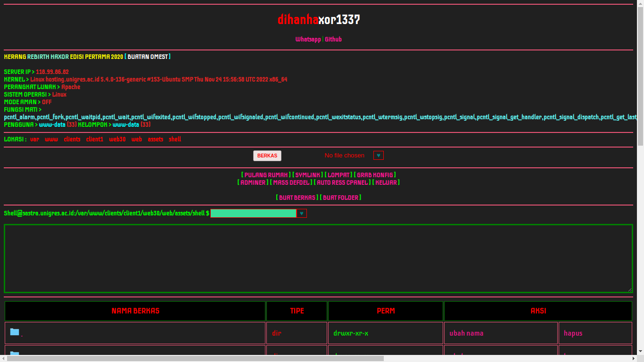Select PULANG RUMAH menu option
644x362 pixels.
pos(266,175)
